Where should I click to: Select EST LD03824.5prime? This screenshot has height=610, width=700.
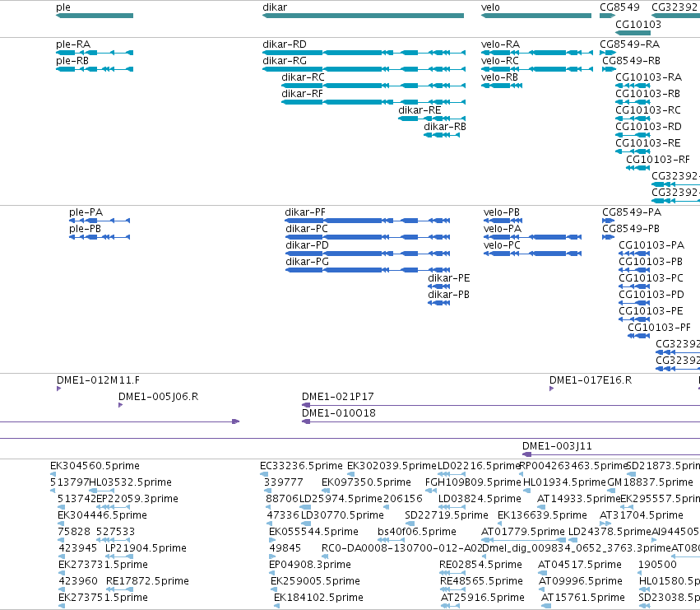[452, 507]
